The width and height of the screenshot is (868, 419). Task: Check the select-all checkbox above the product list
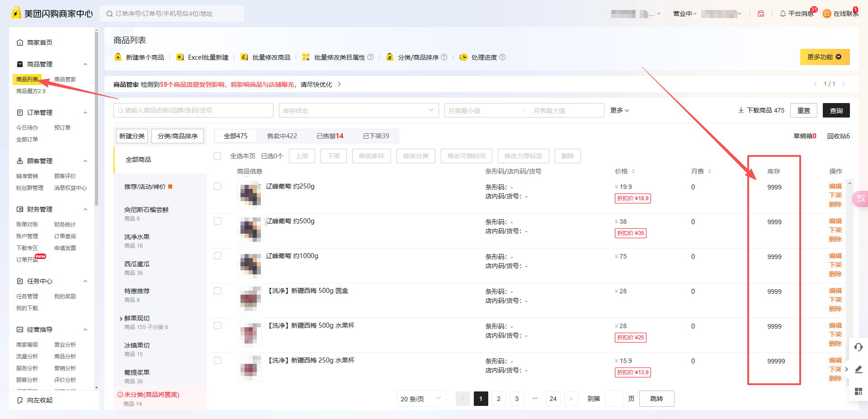tap(217, 155)
